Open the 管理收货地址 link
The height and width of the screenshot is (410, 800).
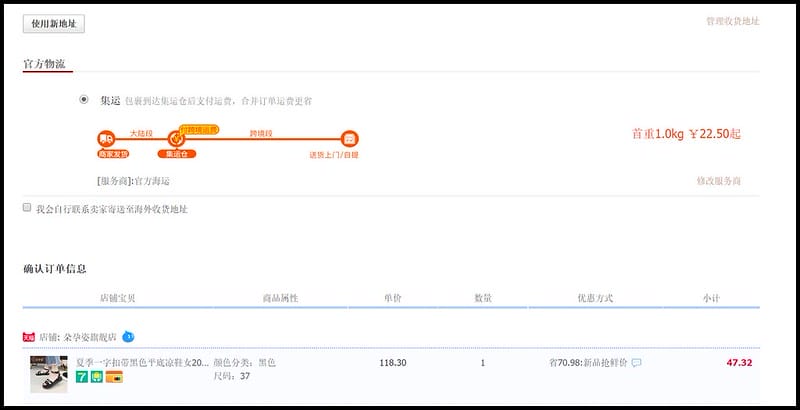pos(733,21)
